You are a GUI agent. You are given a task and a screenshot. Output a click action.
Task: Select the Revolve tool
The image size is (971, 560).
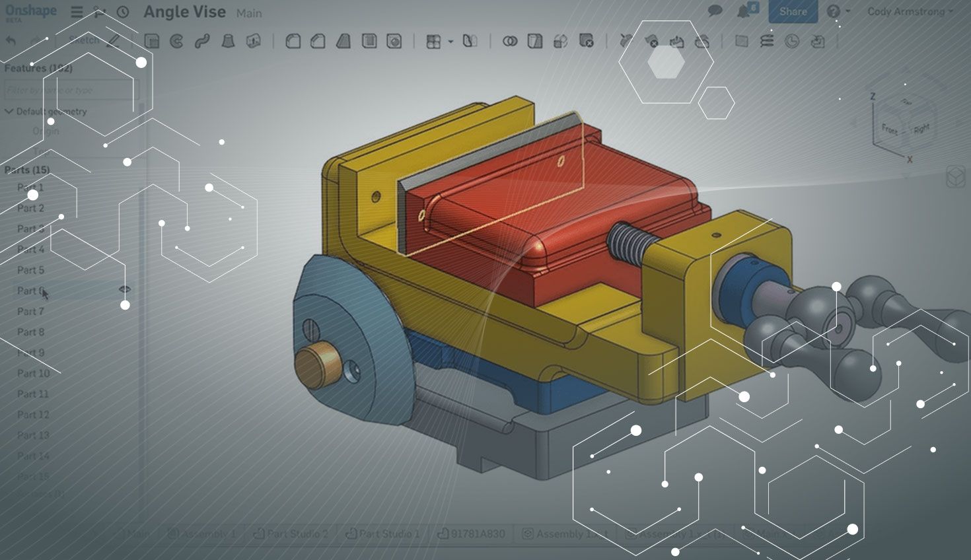click(x=176, y=42)
